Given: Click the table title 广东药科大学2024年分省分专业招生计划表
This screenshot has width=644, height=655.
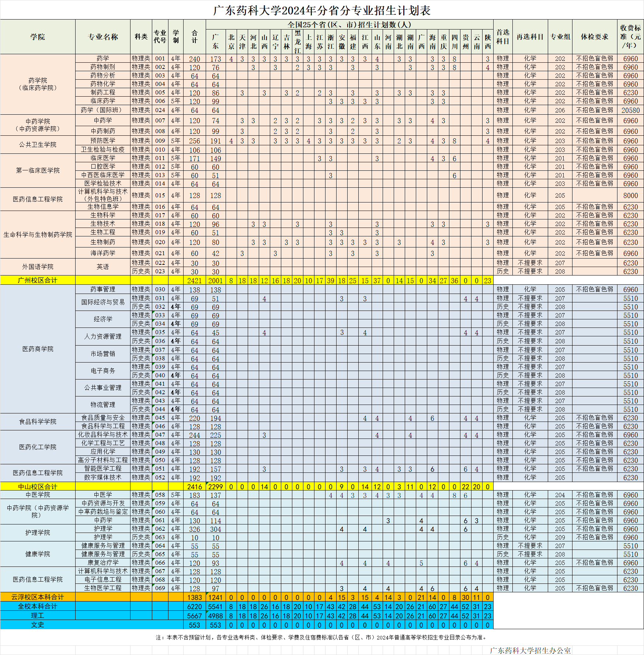Looking at the screenshot, I should pos(321,10).
